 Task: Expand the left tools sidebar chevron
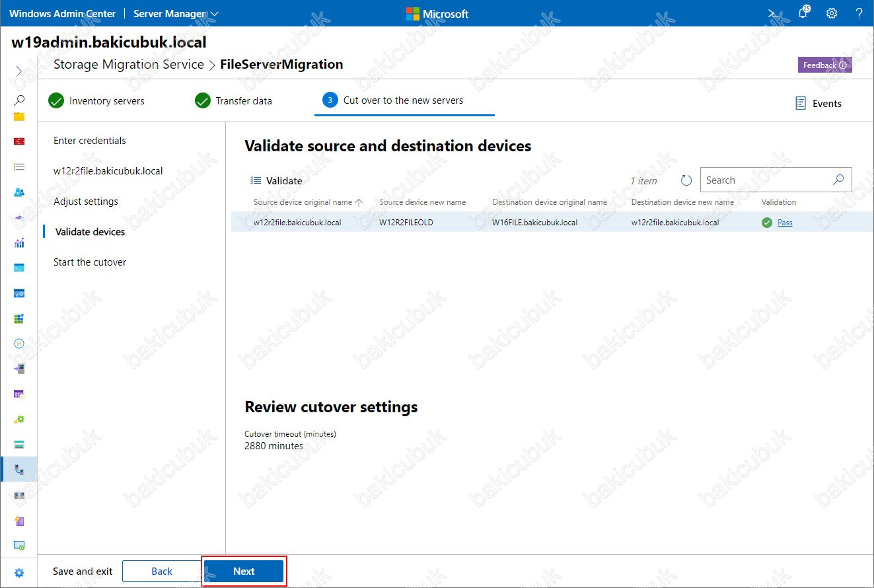(19, 71)
